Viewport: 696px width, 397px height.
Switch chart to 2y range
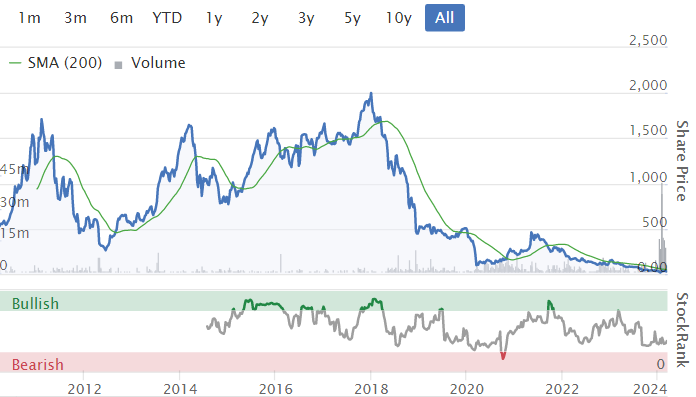260,18
